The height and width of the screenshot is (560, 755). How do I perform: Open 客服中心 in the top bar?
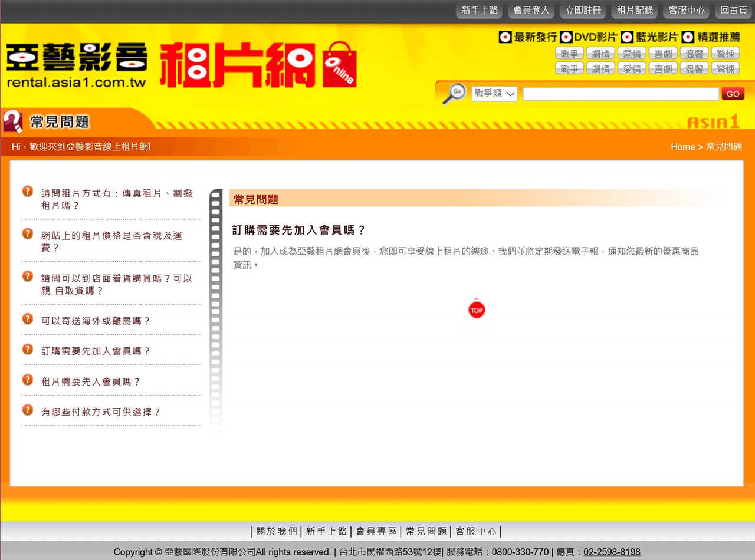(x=687, y=10)
